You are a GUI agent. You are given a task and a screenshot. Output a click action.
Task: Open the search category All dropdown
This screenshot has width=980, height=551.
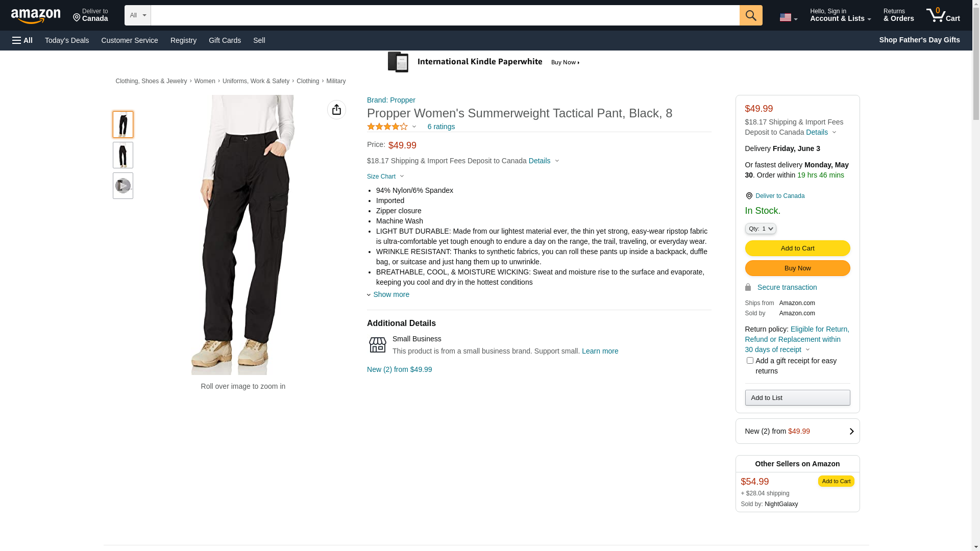(137, 15)
